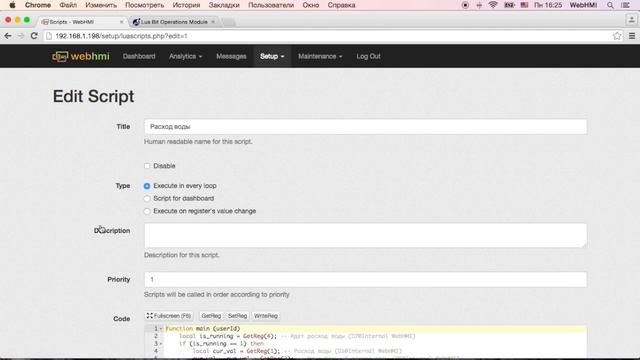The image size is (640, 360).
Task: Open the Apple menu
Action: [12, 5]
